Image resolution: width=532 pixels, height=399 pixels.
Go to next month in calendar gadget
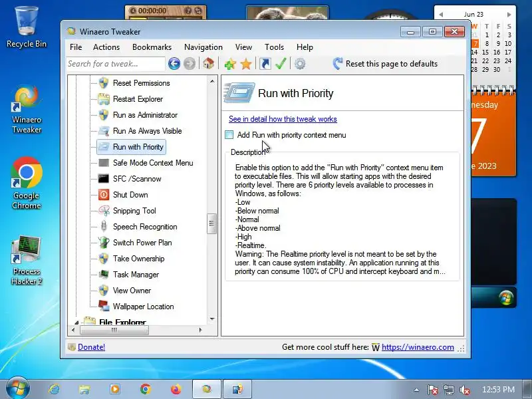click(x=509, y=15)
